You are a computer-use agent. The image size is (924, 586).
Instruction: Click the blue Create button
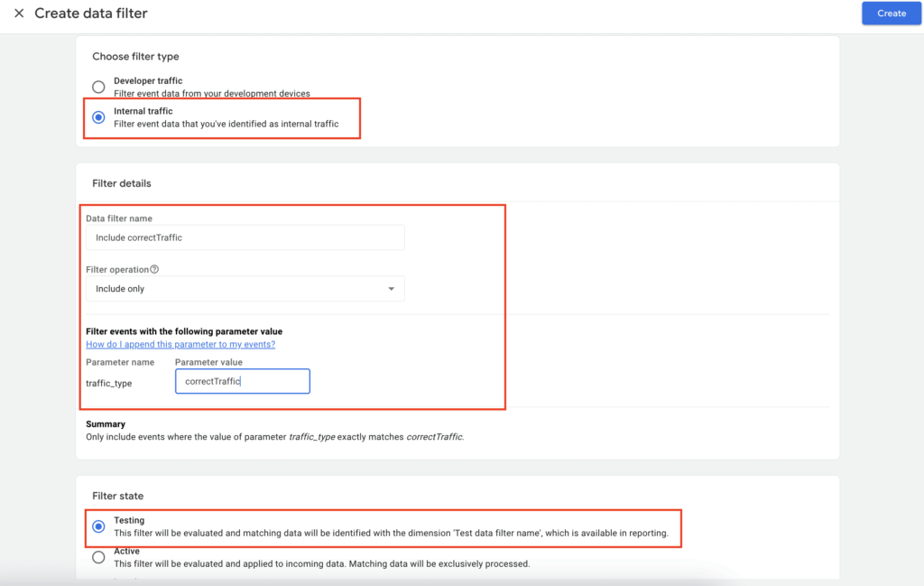tap(892, 13)
